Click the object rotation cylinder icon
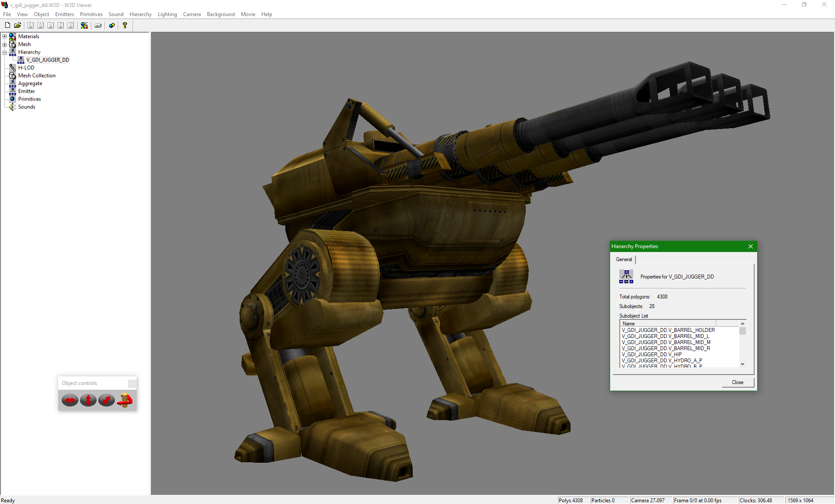This screenshot has height=504, width=835. coord(125,400)
